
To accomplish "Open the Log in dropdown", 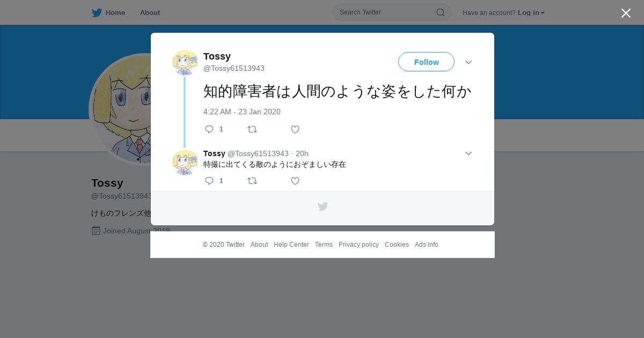I will pyautogui.click(x=531, y=13).
